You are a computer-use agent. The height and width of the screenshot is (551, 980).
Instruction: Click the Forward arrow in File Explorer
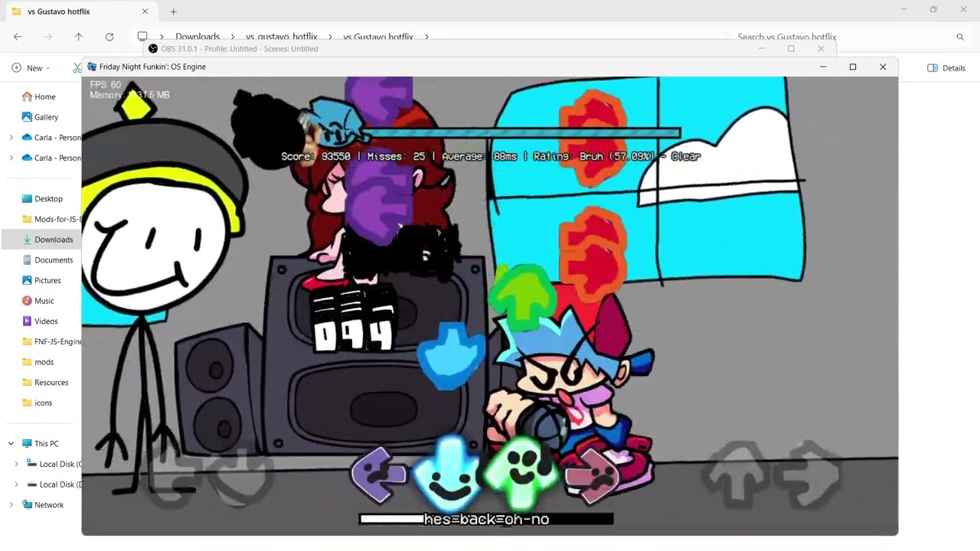(x=48, y=37)
